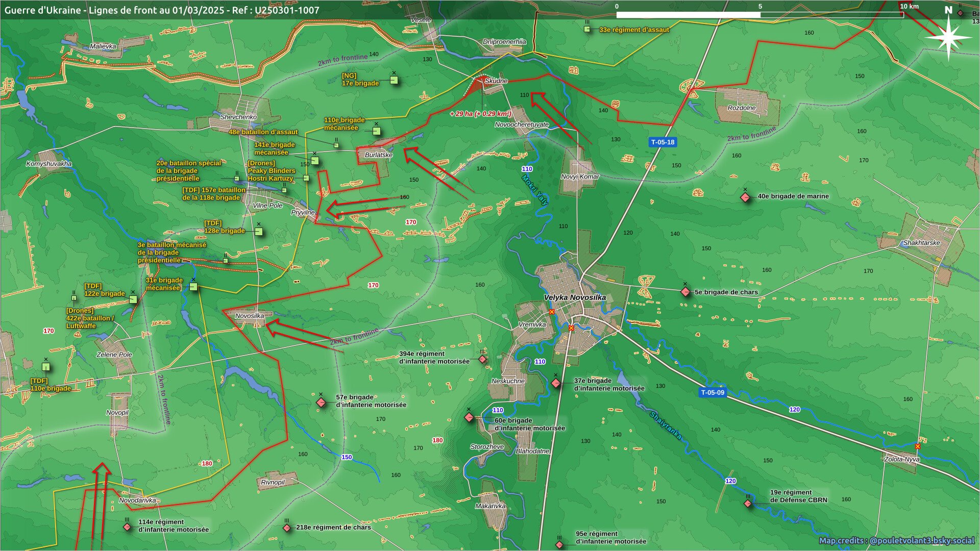Click the map title with reference U250301-1007
Image resolution: width=980 pixels, height=551 pixels.
point(162,10)
